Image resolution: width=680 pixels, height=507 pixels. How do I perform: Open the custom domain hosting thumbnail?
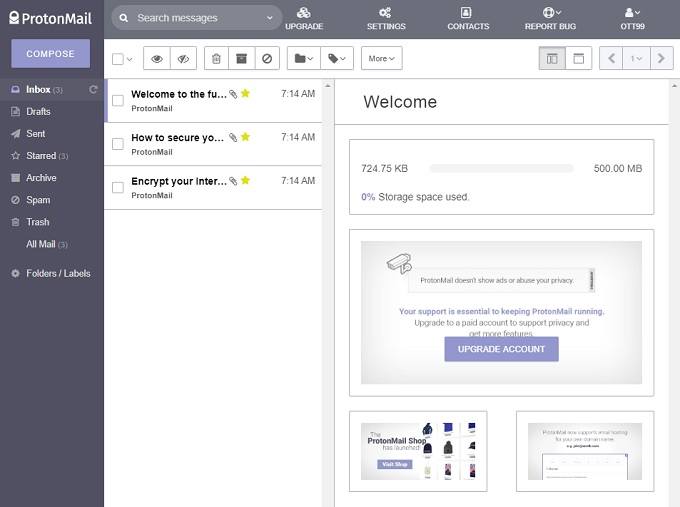(585, 451)
